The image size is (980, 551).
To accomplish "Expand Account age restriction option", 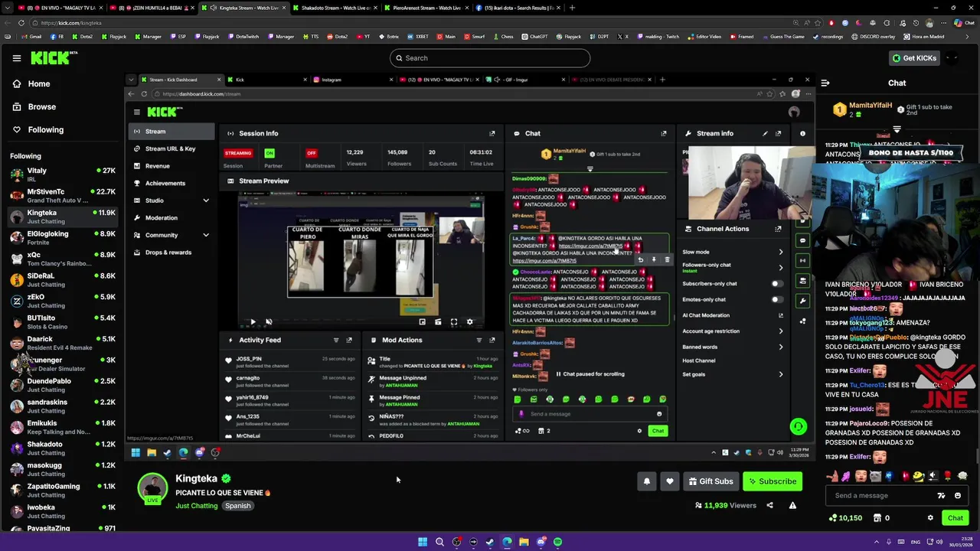I will pyautogui.click(x=780, y=331).
